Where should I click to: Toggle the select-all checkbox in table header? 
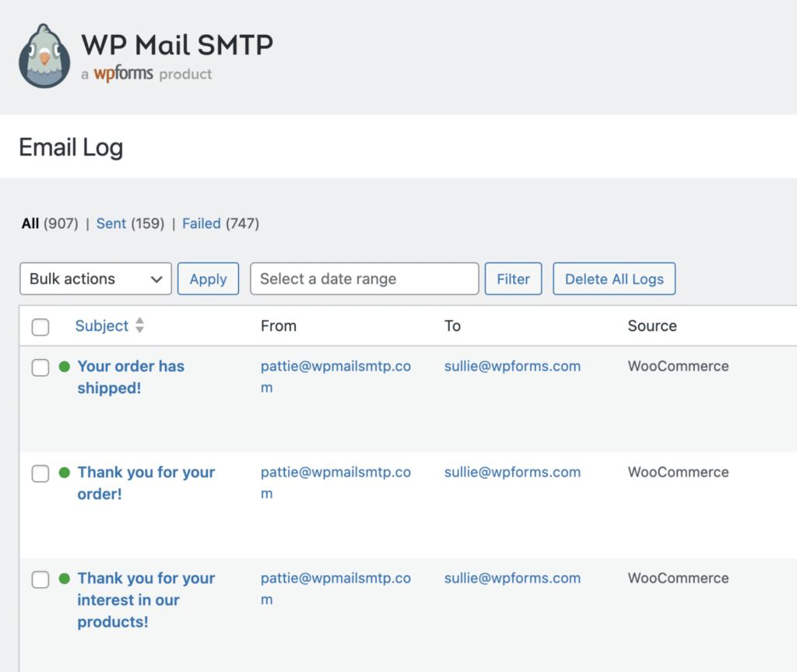tap(40, 326)
